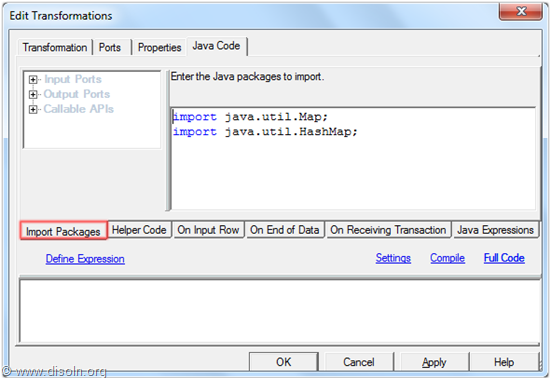551x378 pixels.
Task: Close the Edit Transformations dialog
Action: 521,12
